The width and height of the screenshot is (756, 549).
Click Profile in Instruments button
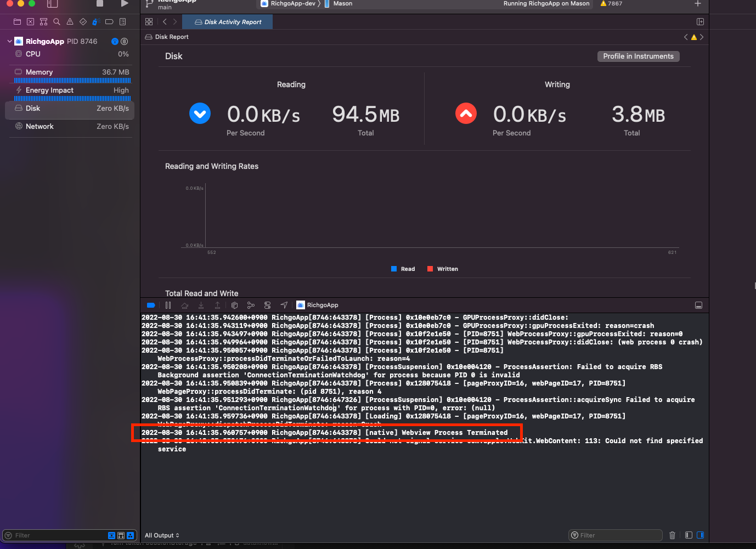pos(638,56)
